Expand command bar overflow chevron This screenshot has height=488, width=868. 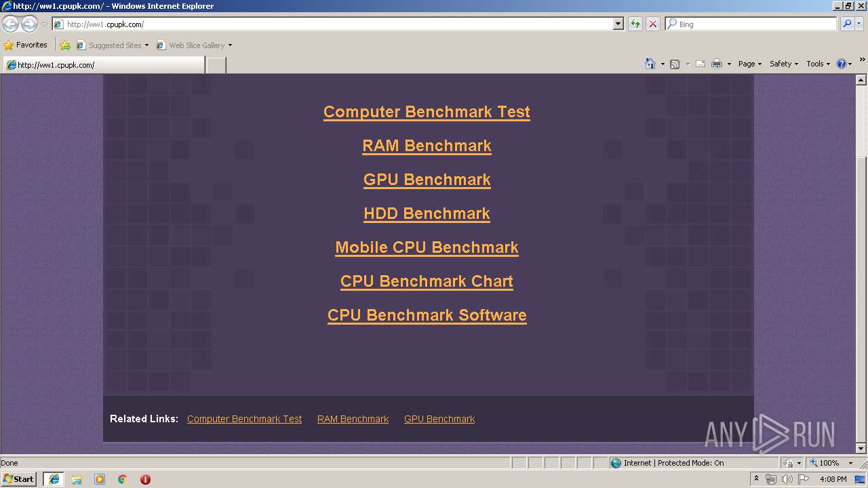pos(862,60)
